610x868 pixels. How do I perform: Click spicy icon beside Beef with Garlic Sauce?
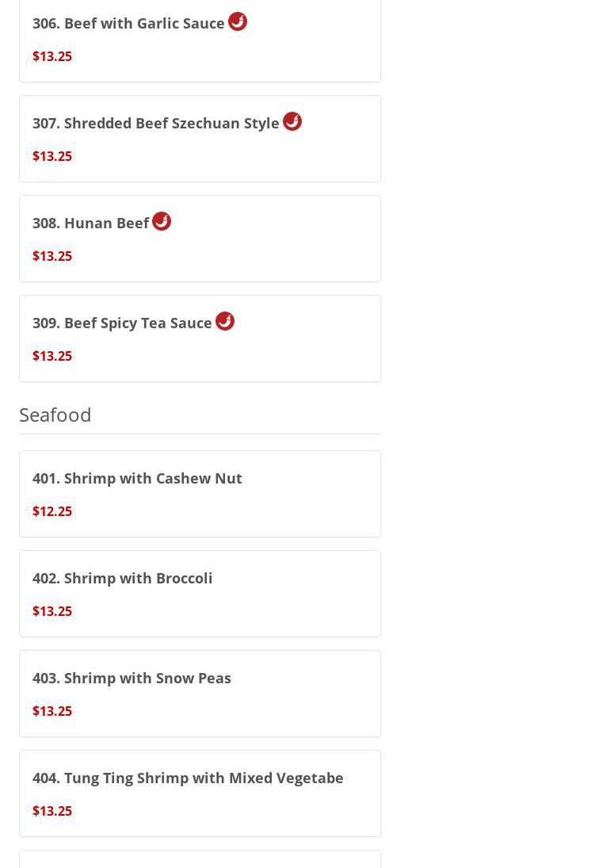[238, 21]
